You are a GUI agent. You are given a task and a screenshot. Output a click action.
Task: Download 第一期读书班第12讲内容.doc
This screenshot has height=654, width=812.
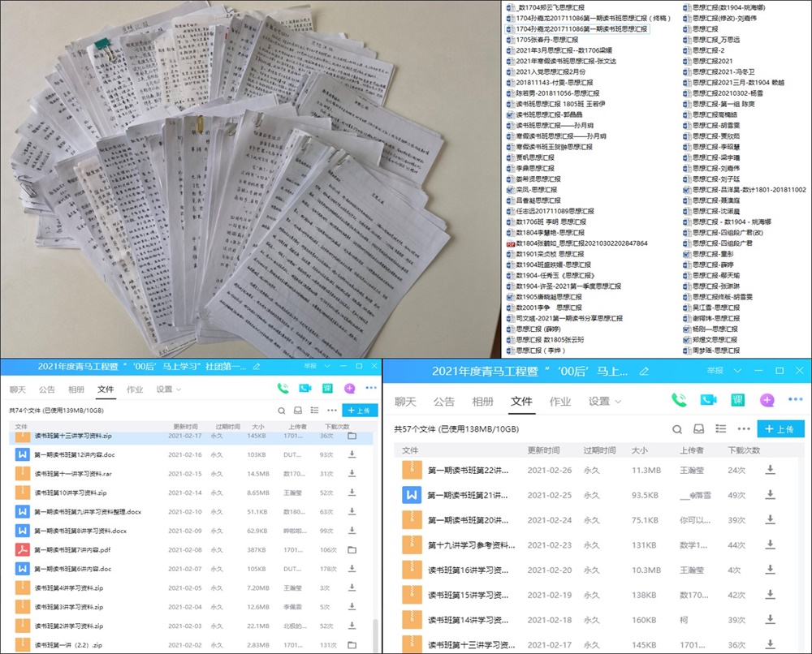(x=352, y=455)
